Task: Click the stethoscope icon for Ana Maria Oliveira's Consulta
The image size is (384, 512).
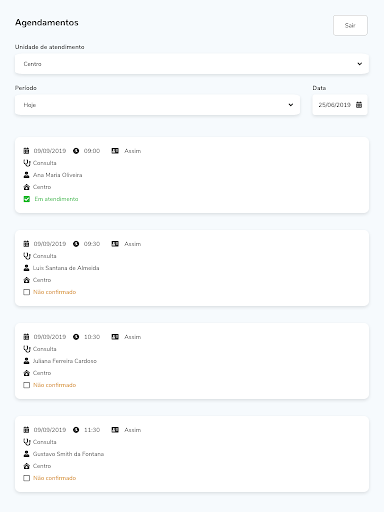Action: click(x=27, y=163)
